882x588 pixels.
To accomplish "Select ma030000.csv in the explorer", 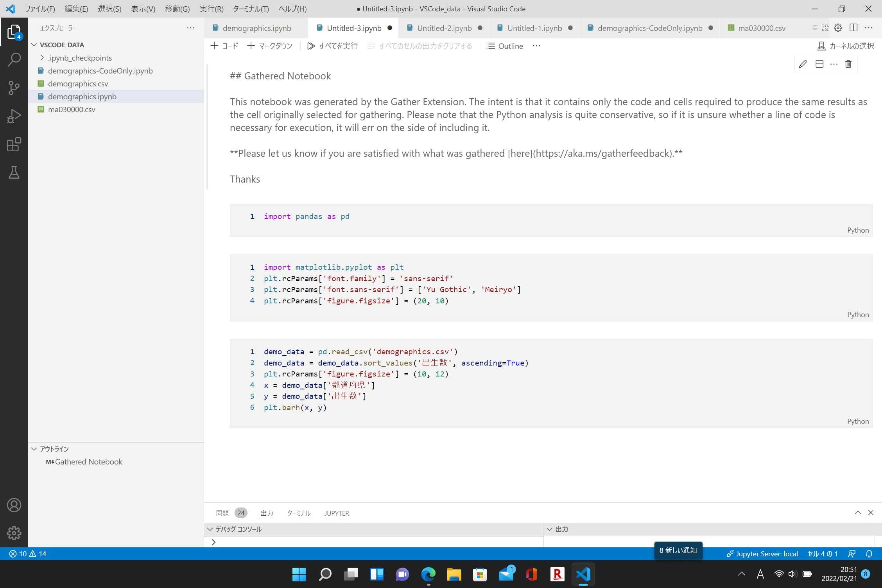I will pos(72,109).
